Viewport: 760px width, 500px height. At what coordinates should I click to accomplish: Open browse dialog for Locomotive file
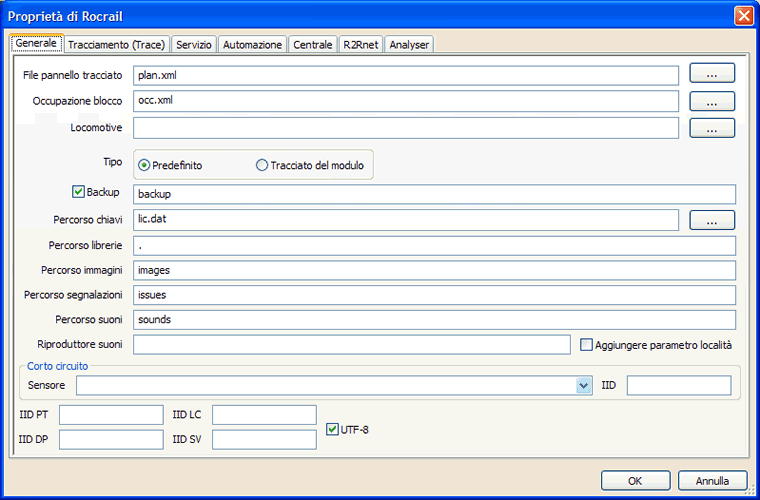[x=711, y=128]
